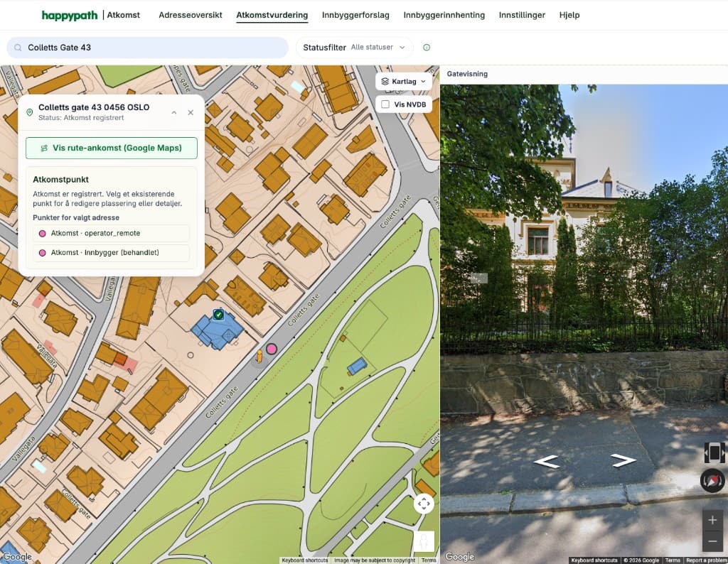Image resolution: width=728 pixels, height=564 pixels.
Task: Click the green checkmark building marker
Action: [219, 315]
